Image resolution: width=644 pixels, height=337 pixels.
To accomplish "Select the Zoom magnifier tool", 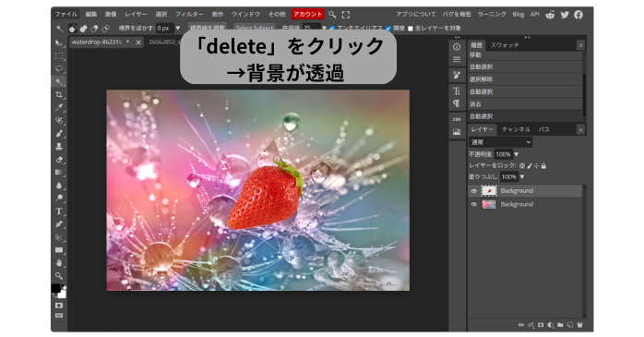I will click(59, 276).
